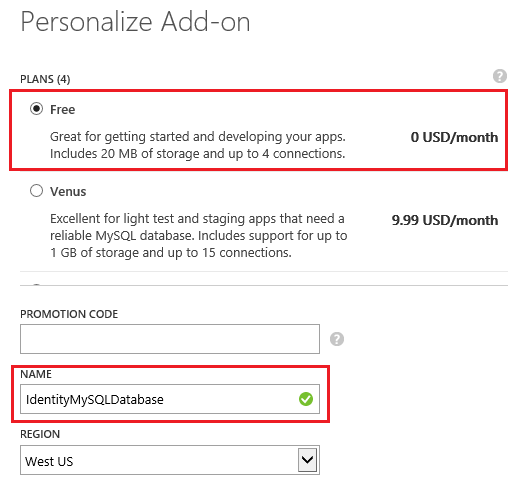Choose the partially visible third plan radio

pos(36,285)
